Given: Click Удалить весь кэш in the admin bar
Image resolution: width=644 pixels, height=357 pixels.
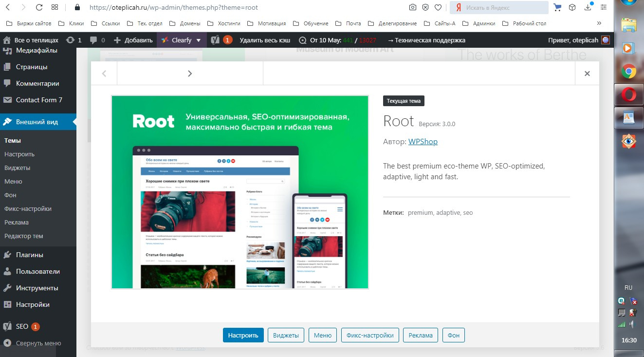Looking at the screenshot, I should [265, 40].
